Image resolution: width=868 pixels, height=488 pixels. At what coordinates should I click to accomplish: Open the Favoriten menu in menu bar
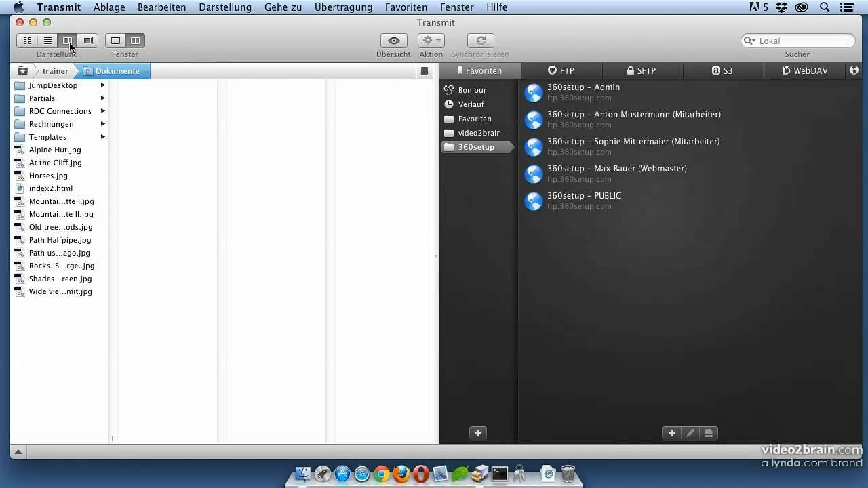tap(406, 7)
